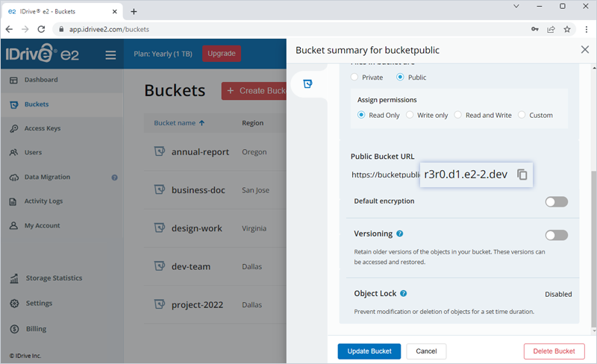Go back in browser history
Screen dimensions: 597x364
[9, 29]
